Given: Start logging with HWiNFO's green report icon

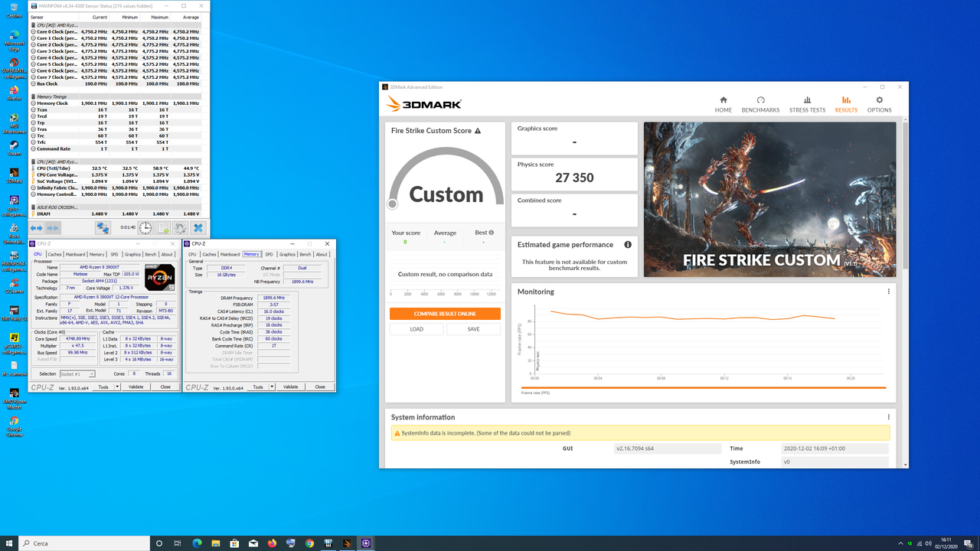Looking at the screenshot, I should tap(163, 227).
